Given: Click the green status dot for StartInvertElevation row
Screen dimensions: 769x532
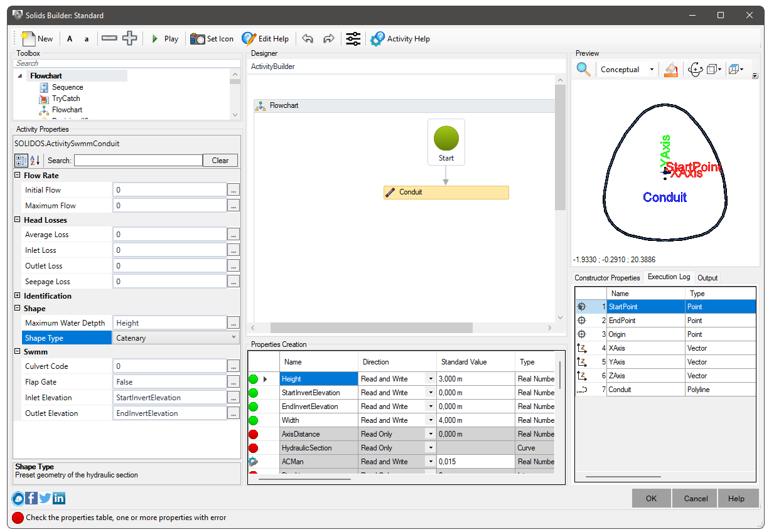Looking at the screenshot, I should click(x=254, y=393).
